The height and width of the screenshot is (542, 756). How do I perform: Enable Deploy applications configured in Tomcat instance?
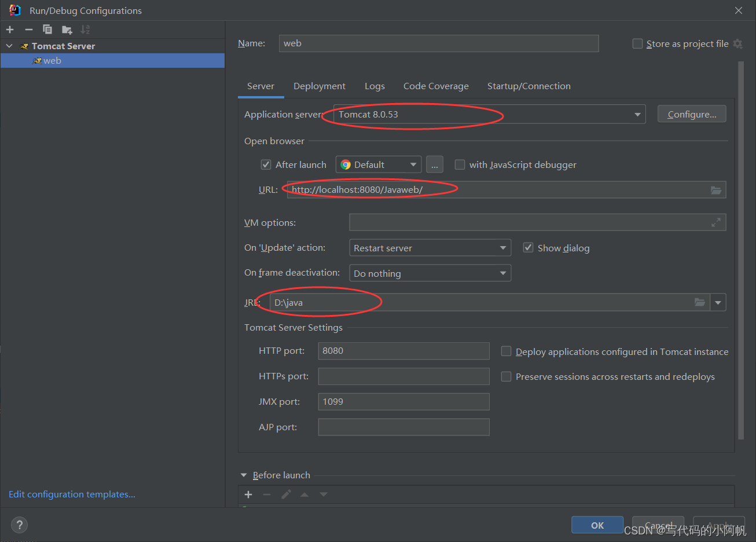tap(506, 351)
